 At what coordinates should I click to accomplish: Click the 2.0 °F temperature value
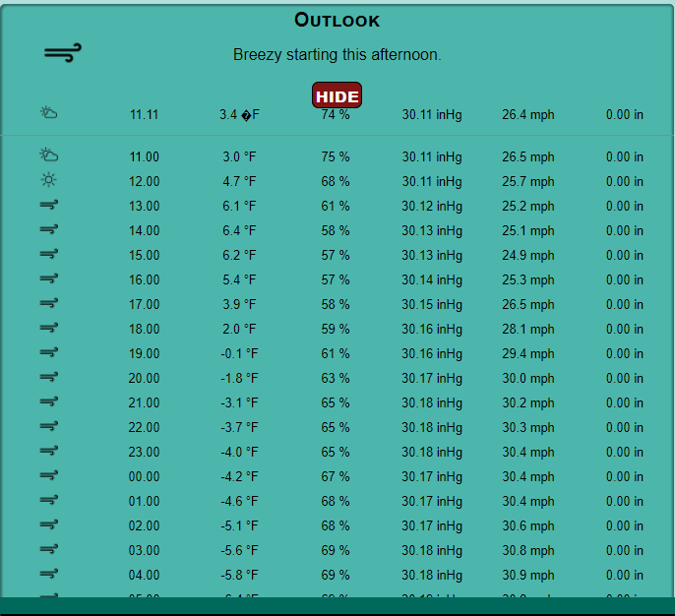click(x=239, y=329)
